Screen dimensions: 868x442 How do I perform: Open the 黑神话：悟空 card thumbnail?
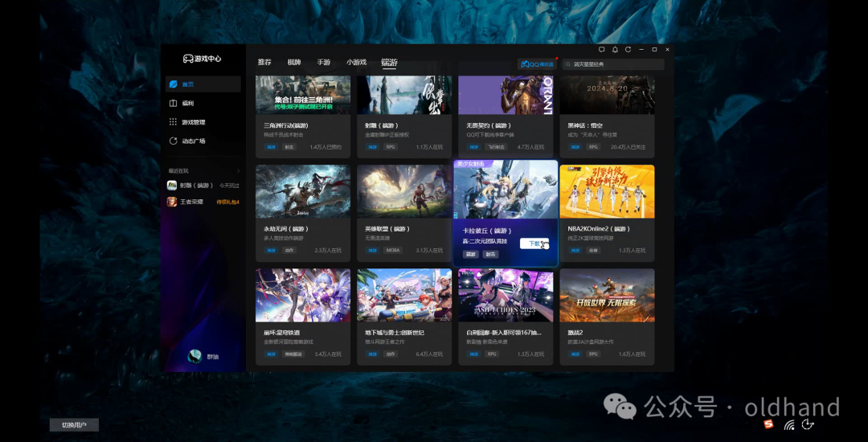[607, 95]
